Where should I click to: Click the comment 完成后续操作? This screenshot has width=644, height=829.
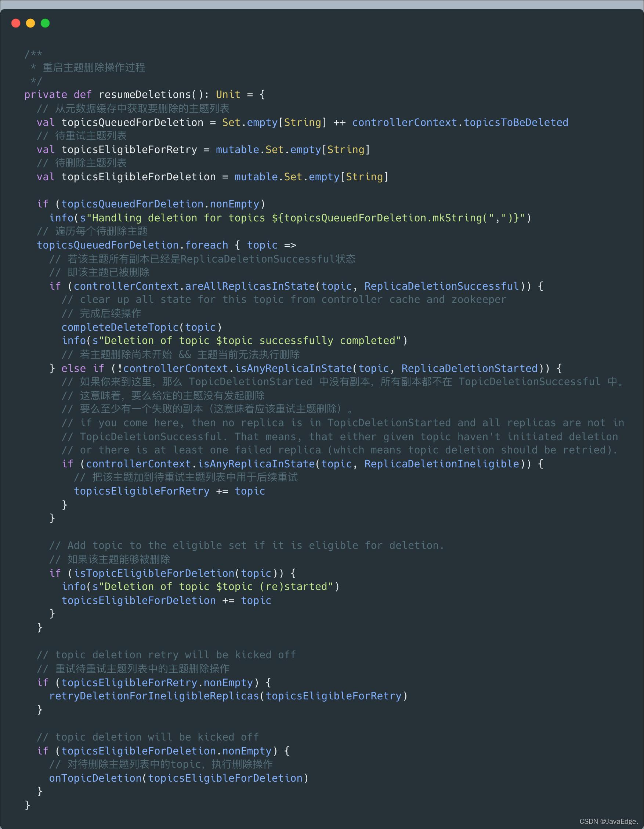tap(101, 314)
